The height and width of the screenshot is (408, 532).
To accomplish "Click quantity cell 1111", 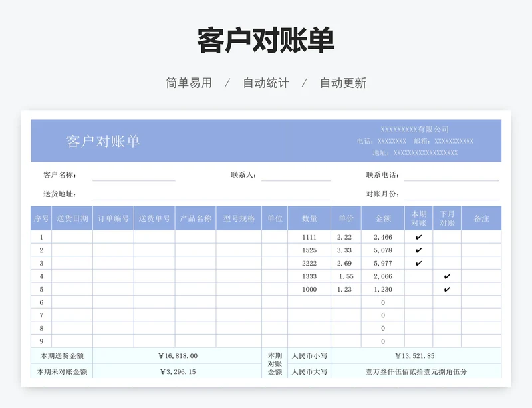I will [309, 237].
